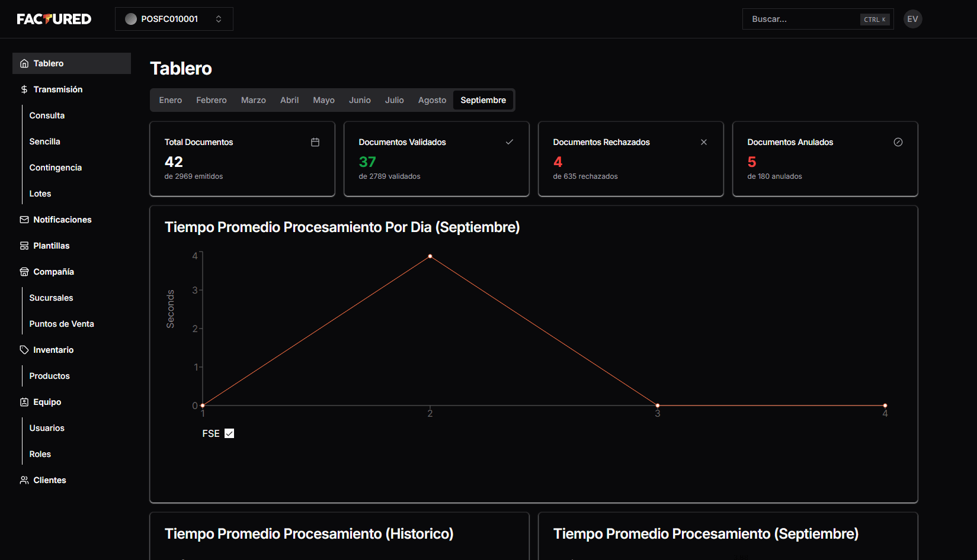Click the Plantillas layout icon
Image resolution: width=977 pixels, height=560 pixels.
pyautogui.click(x=24, y=246)
